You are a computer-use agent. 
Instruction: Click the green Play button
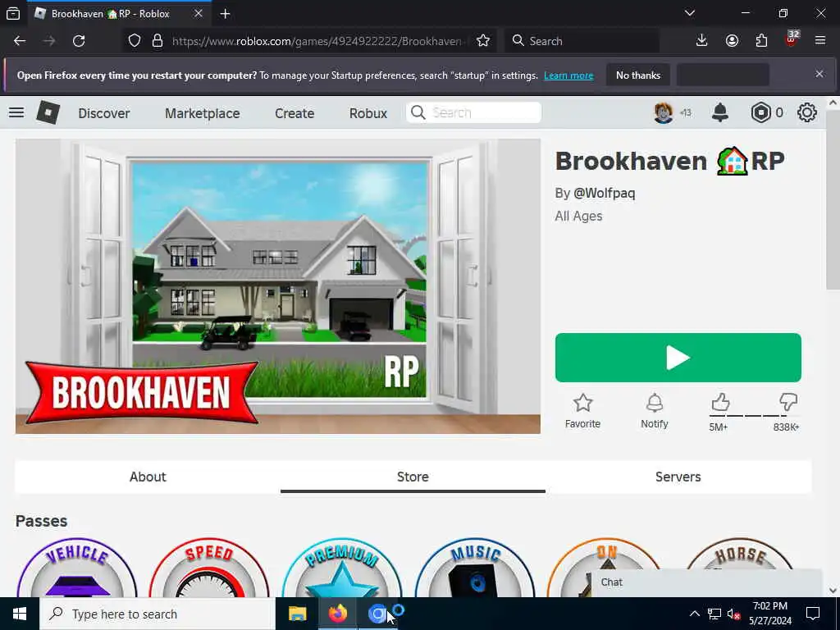678,358
